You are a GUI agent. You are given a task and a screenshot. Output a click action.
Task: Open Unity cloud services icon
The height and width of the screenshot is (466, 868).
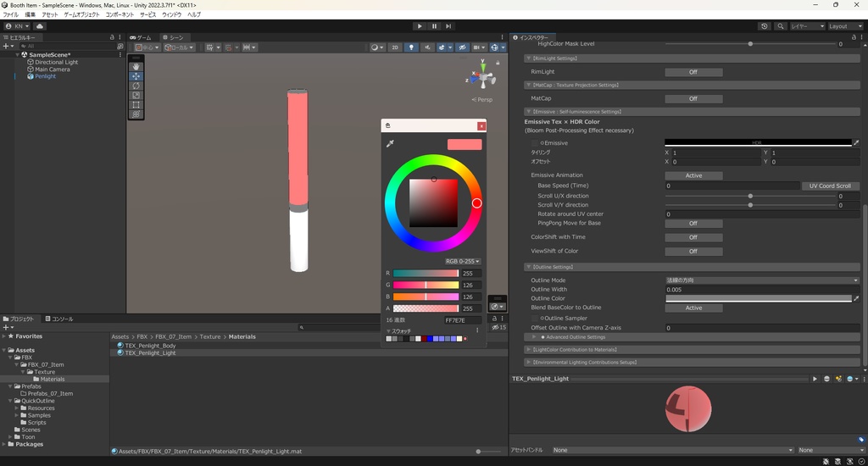[40, 26]
